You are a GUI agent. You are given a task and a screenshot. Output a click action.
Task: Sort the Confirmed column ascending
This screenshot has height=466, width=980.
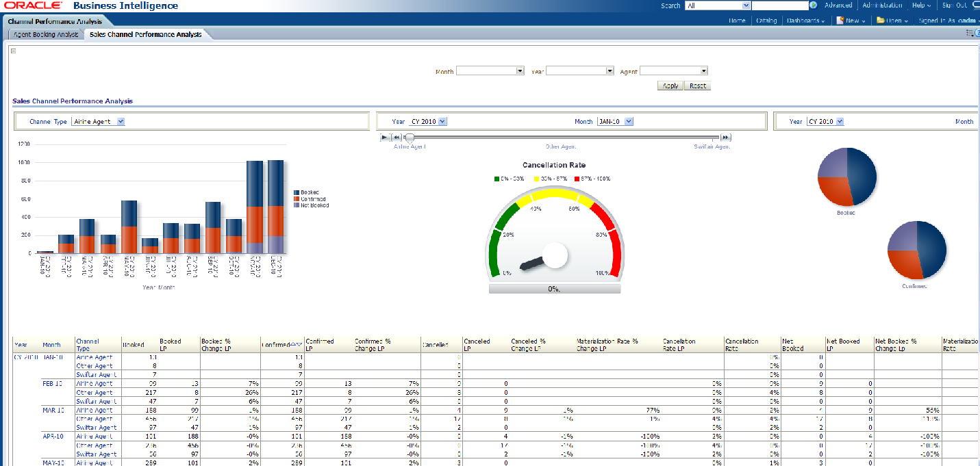point(293,344)
